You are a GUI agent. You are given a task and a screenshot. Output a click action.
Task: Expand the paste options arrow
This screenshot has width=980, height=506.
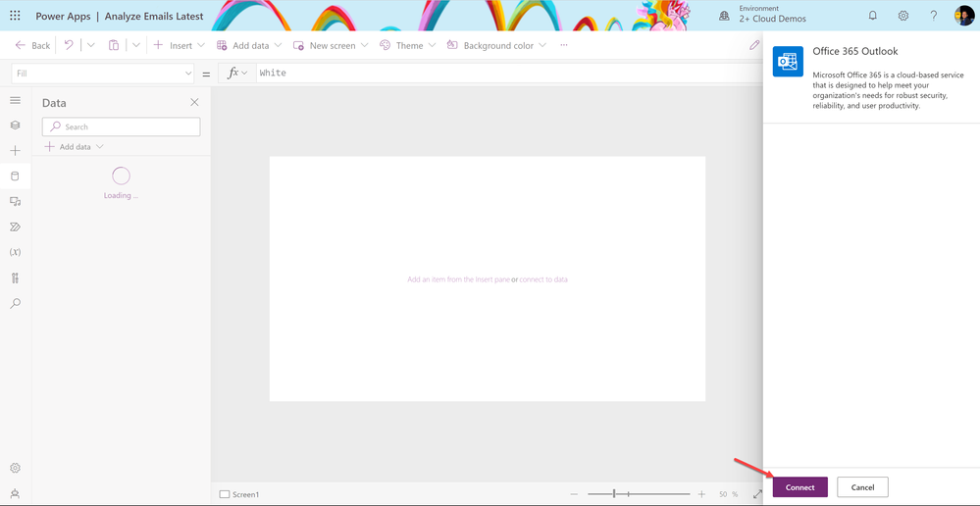pyautogui.click(x=135, y=45)
